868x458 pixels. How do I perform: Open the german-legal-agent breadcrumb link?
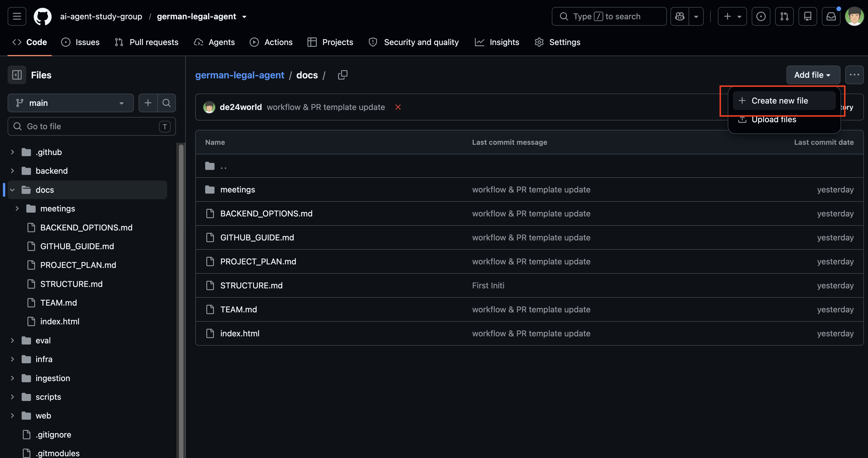pyautogui.click(x=240, y=75)
